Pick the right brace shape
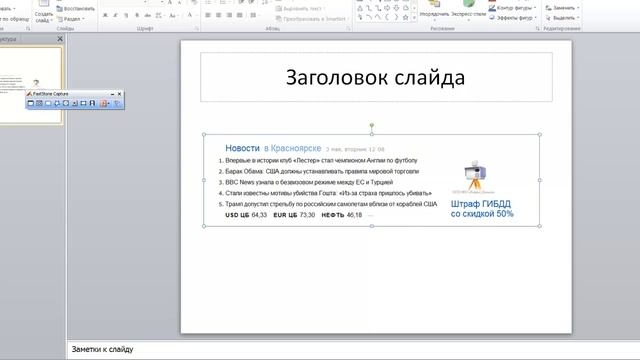Viewport: 640px width, 360px height. click(x=396, y=18)
